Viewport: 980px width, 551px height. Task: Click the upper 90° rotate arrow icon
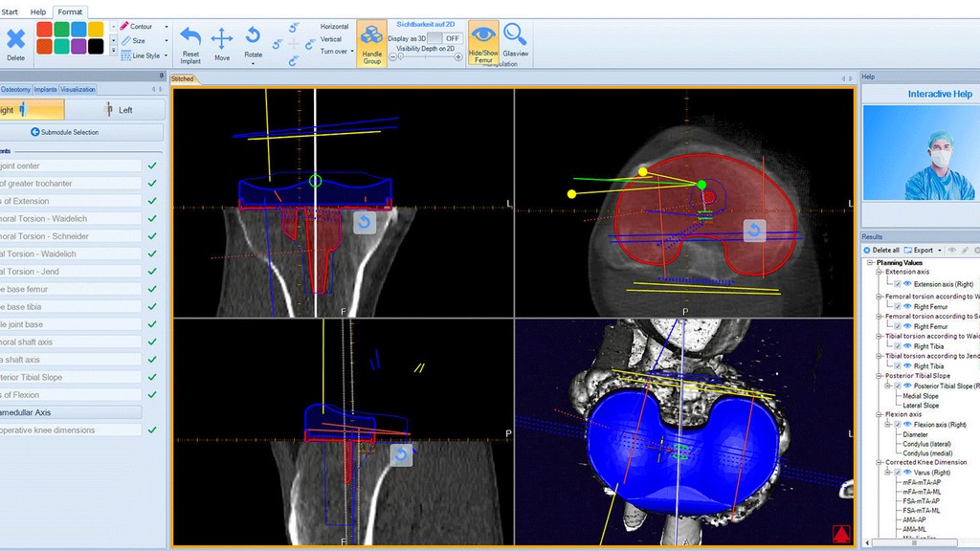point(294,28)
